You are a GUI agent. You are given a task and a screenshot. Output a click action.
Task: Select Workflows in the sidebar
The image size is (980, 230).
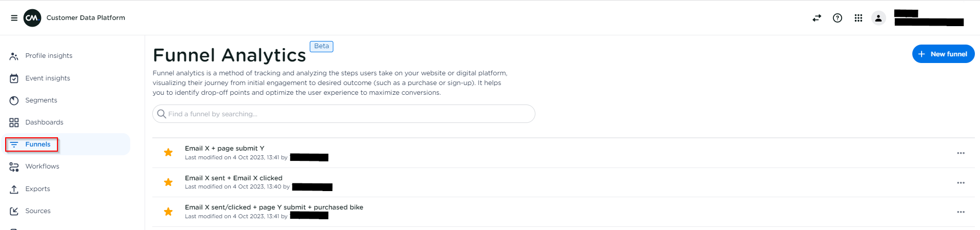click(42, 166)
